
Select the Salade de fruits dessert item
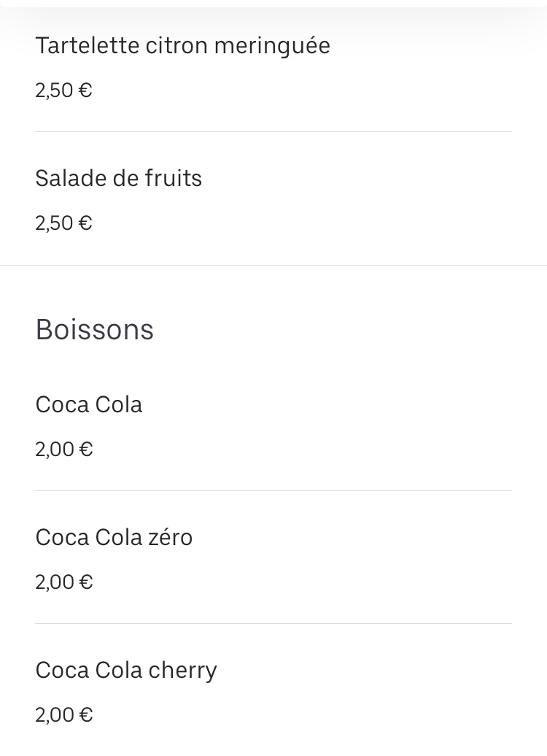(x=273, y=198)
